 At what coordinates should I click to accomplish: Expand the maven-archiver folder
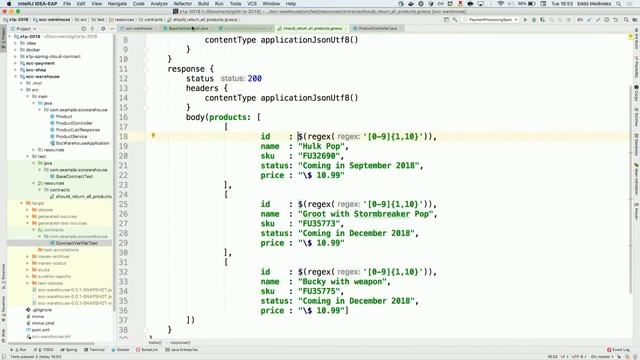(28, 256)
